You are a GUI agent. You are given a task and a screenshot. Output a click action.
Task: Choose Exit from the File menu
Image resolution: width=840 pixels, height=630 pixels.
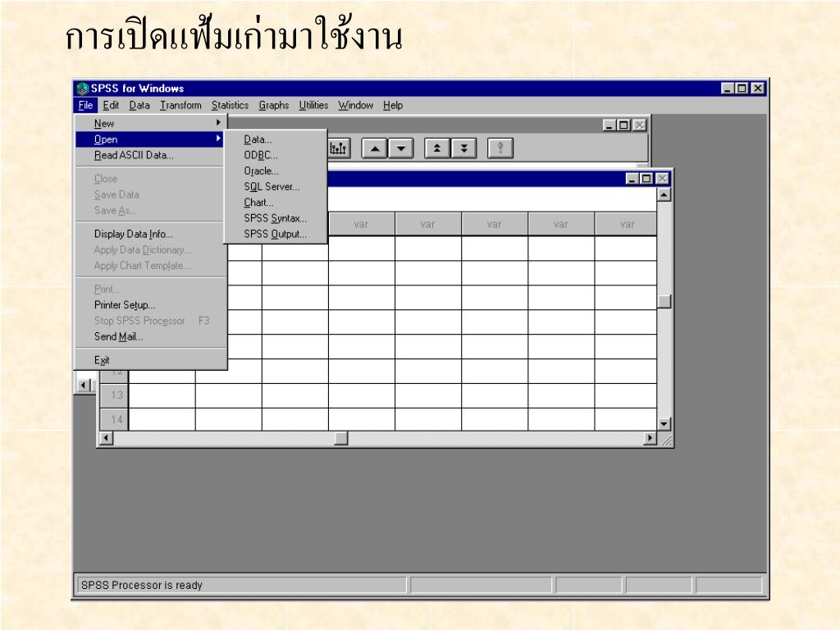pyautogui.click(x=150, y=360)
